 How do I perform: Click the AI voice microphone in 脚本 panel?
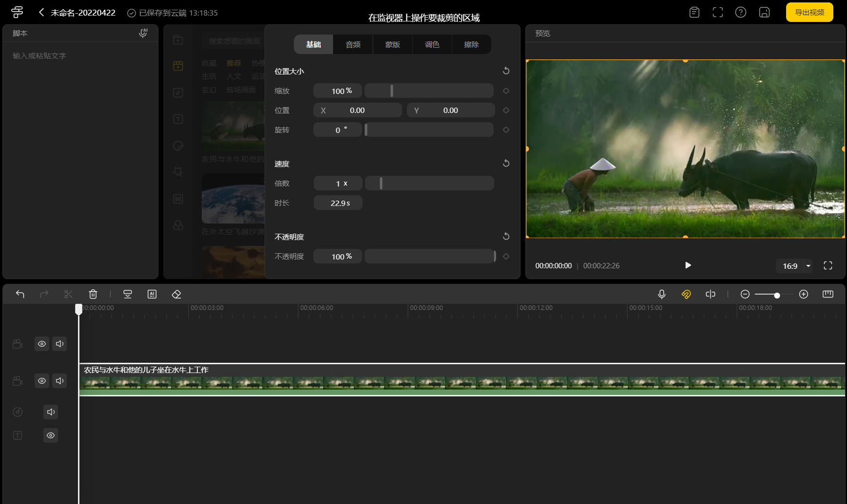coord(143,33)
